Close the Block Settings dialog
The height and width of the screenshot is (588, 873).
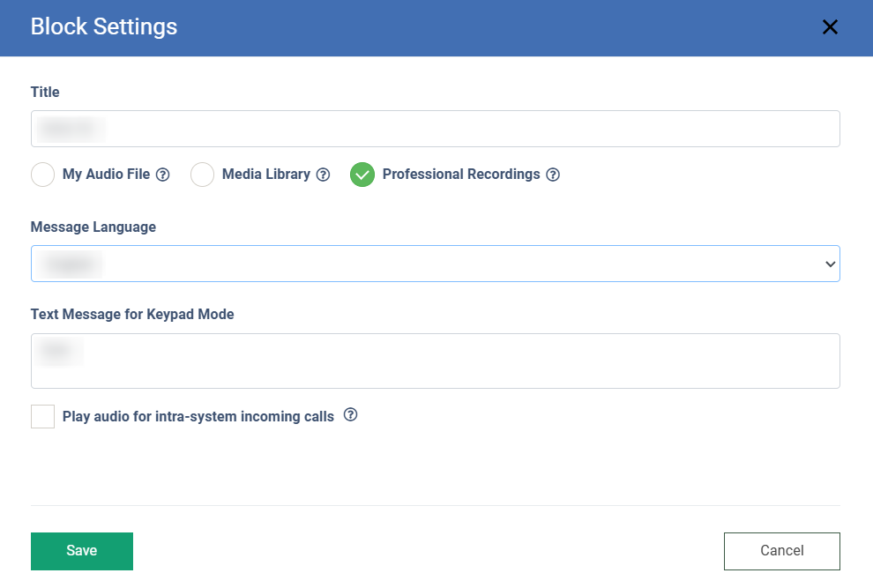830,27
